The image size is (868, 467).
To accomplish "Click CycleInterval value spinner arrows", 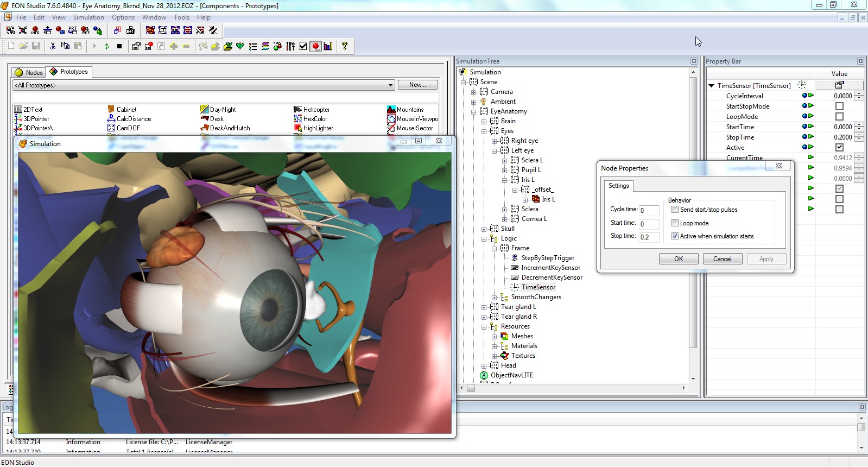I will tap(859, 96).
